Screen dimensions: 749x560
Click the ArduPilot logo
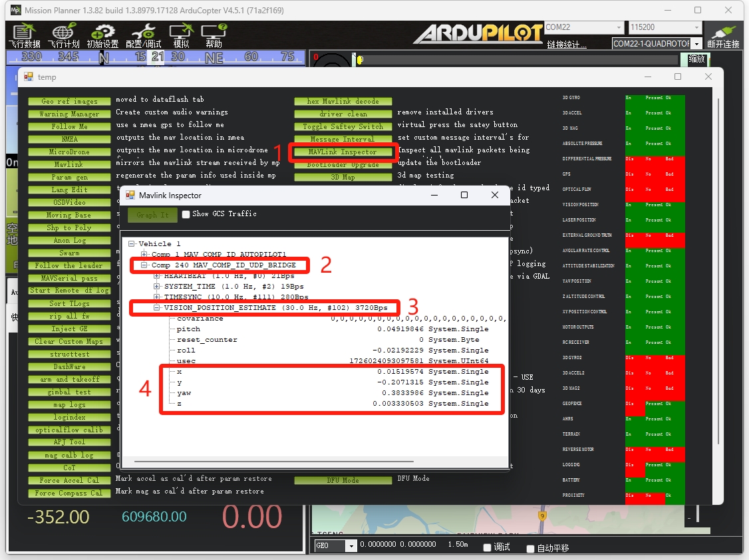(478, 33)
